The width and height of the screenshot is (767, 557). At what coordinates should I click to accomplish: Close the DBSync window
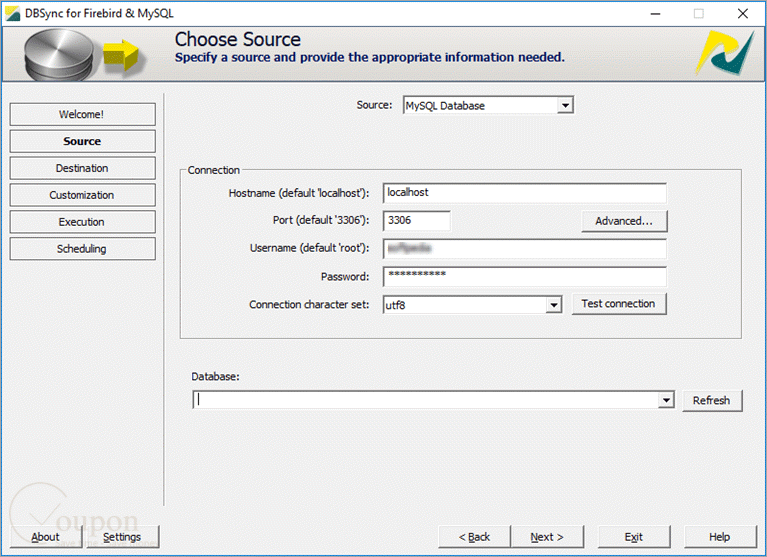[x=743, y=14]
